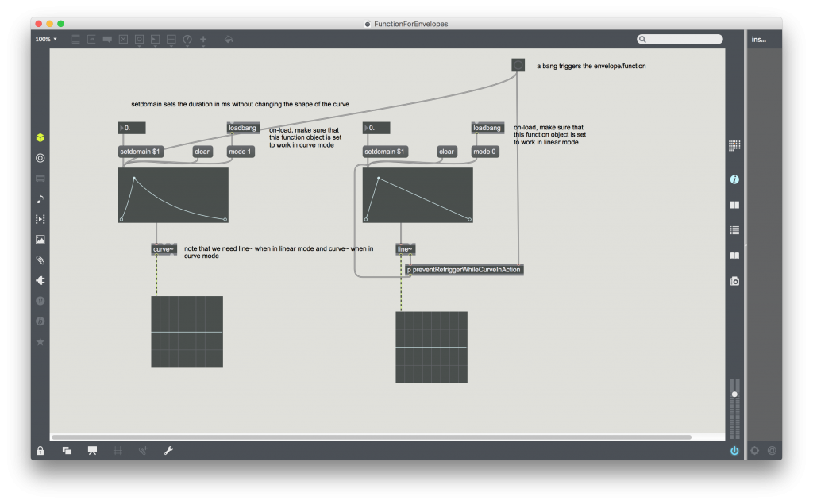Toggle the grid display in bottom toolbar
The image size is (813, 504).
click(118, 450)
